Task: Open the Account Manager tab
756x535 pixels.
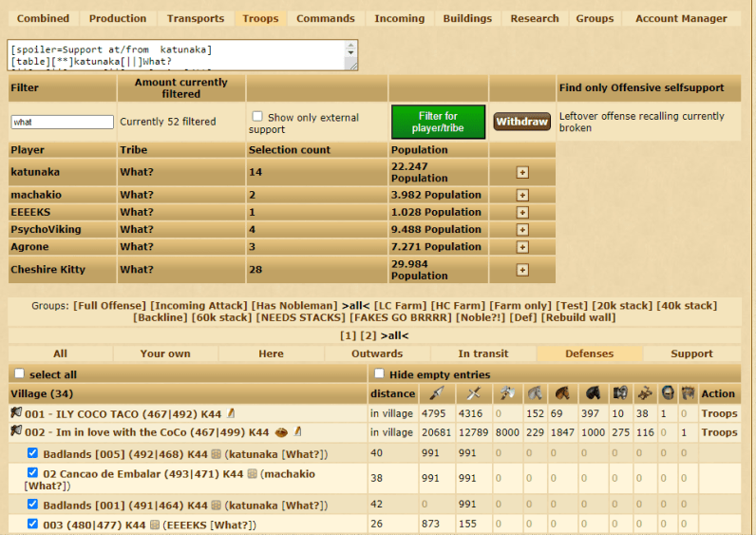Action: [x=681, y=18]
